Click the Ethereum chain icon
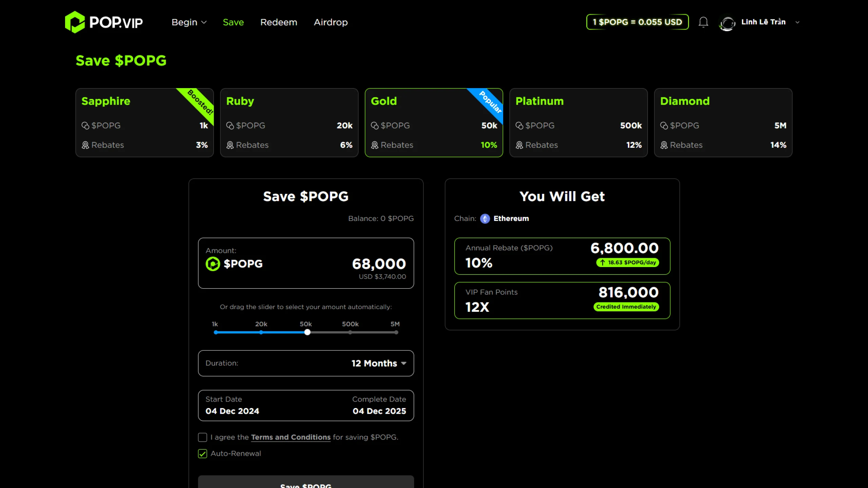Image resolution: width=868 pixels, height=488 pixels. coord(485,219)
